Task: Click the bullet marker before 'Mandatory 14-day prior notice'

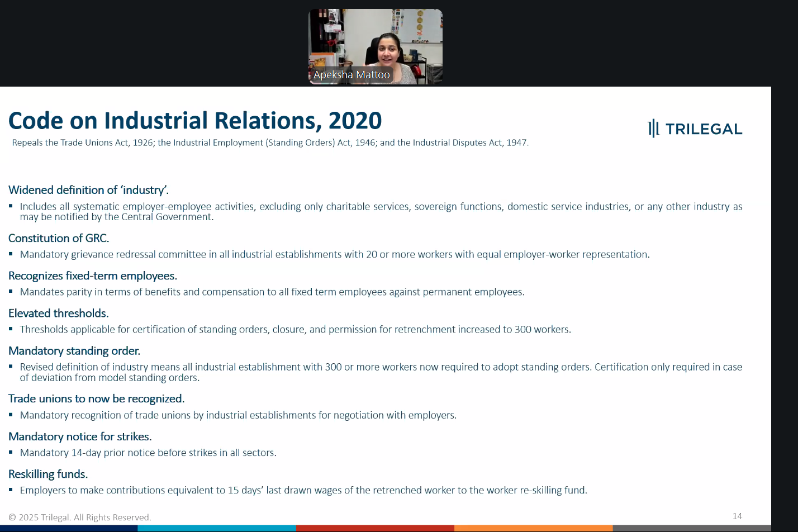Action: click(x=11, y=452)
